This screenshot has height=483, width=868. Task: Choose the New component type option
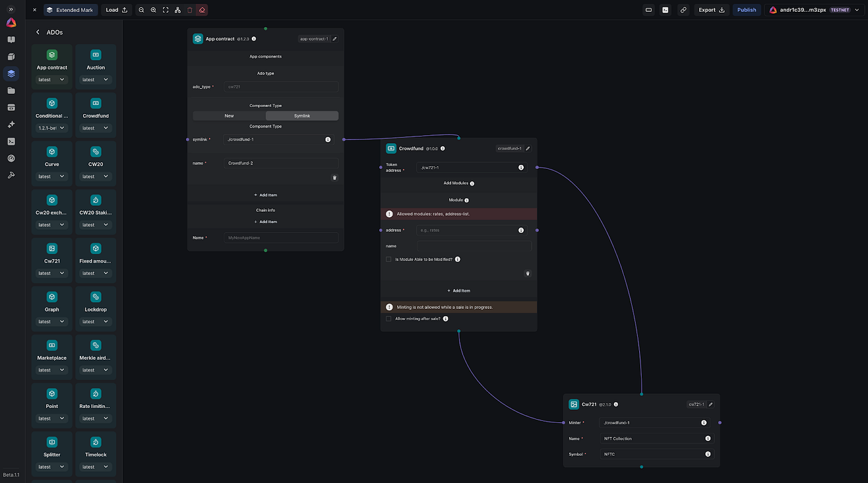pyautogui.click(x=229, y=116)
